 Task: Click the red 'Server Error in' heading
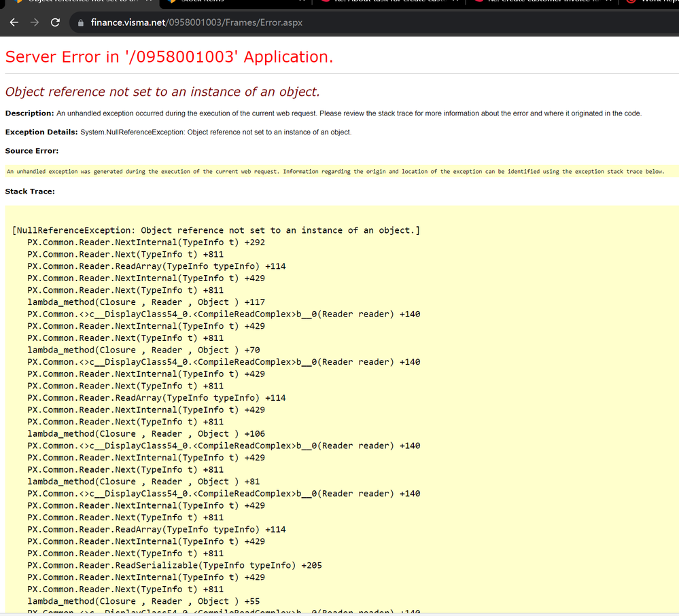click(169, 57)
